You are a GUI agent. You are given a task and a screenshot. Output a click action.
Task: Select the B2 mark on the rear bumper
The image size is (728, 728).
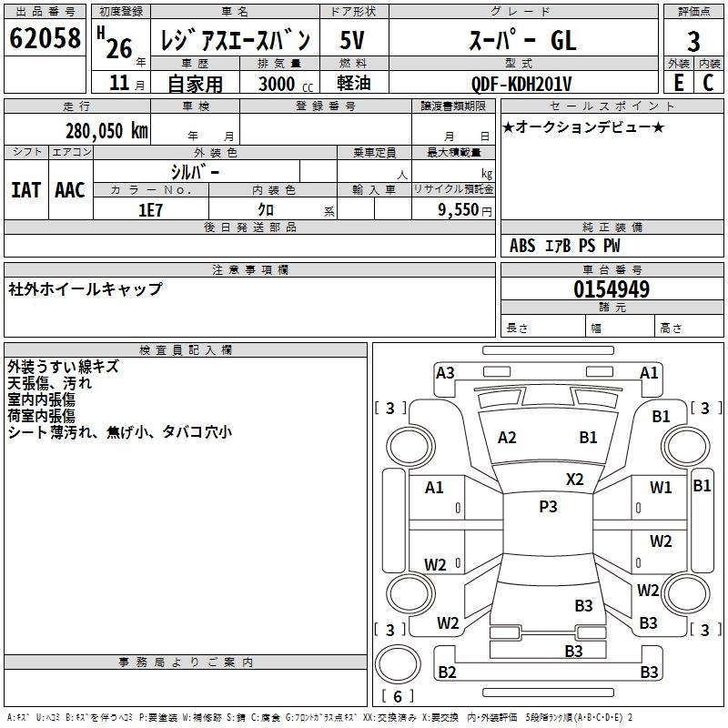[x=447, y=672]
